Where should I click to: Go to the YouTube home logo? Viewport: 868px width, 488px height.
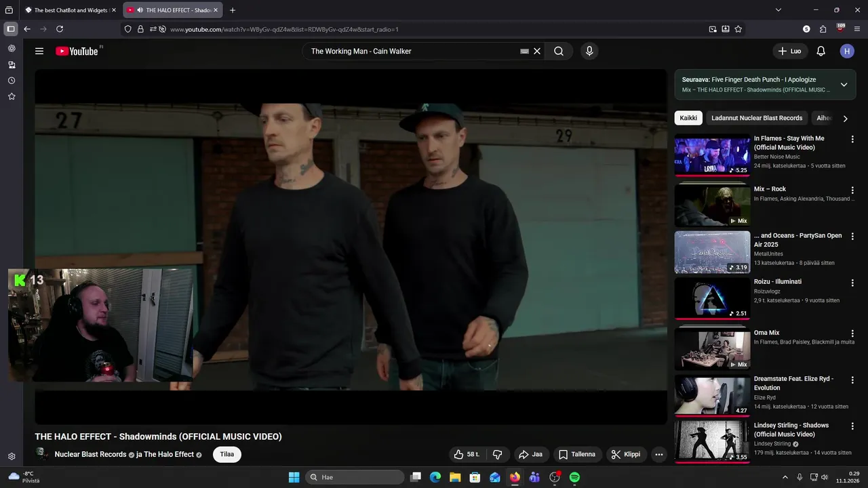[77, 51]
